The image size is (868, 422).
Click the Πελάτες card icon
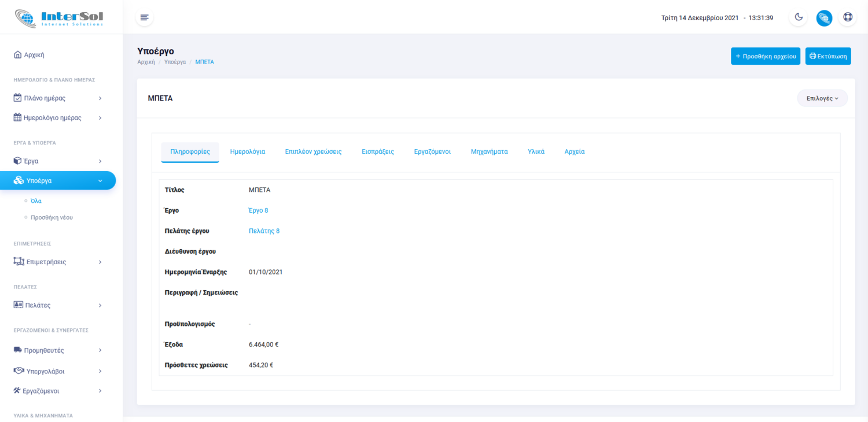click(18, 305)
